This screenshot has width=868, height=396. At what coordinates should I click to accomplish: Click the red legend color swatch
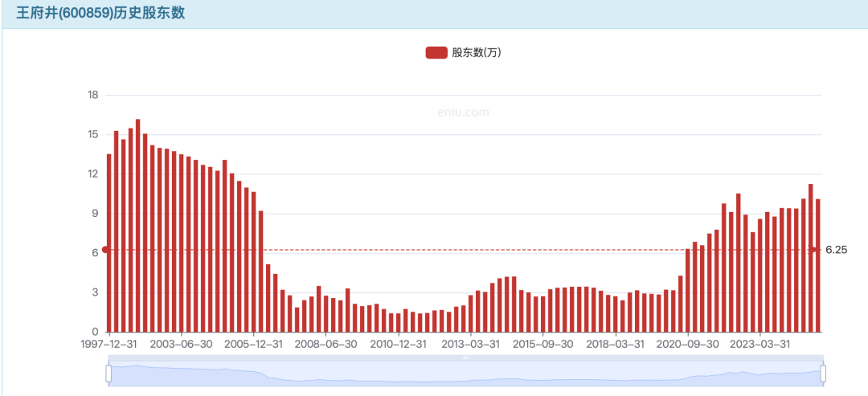click(436, 52)
